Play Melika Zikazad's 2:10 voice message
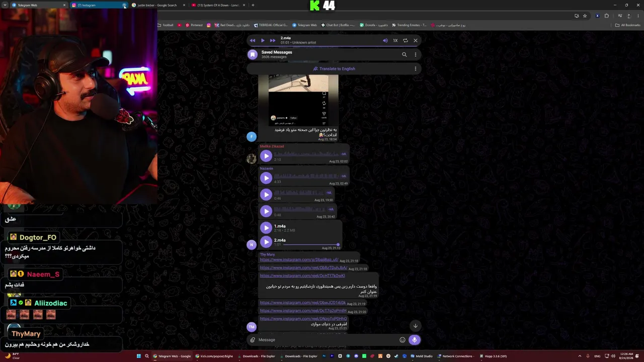The image size is (644, 362). [x=266, y=156]
